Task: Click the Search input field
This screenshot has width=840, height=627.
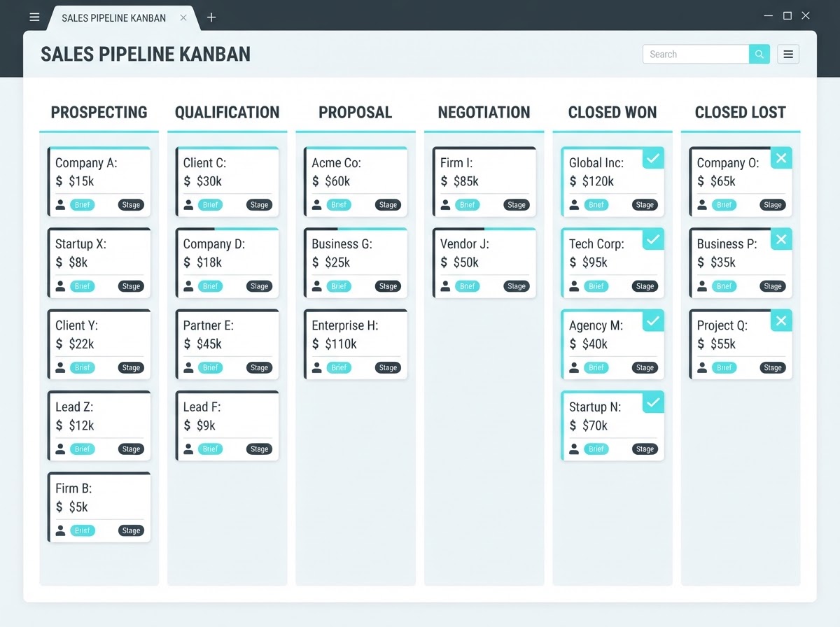Action: pyautogui.click(x=696, y=54)
